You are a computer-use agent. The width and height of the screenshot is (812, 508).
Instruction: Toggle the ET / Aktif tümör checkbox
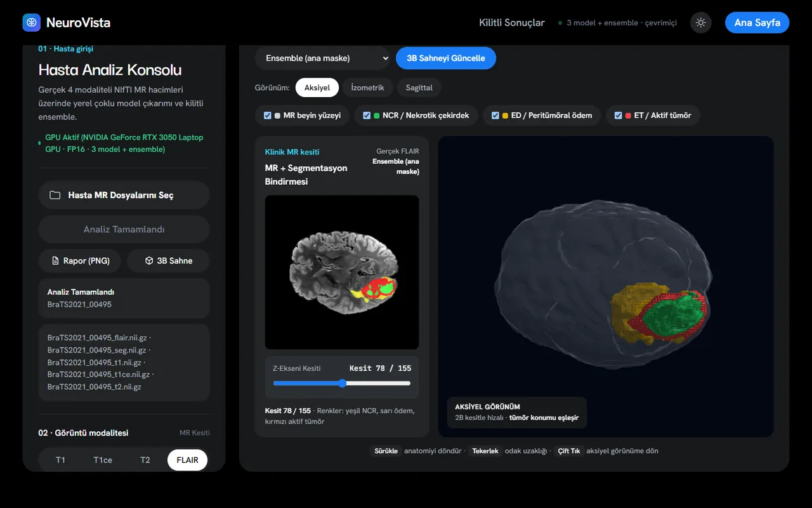[x=618, y=116]
